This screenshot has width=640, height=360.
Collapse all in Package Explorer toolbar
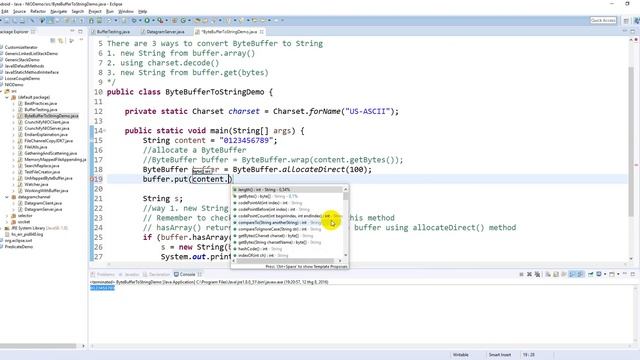(53, 40)
